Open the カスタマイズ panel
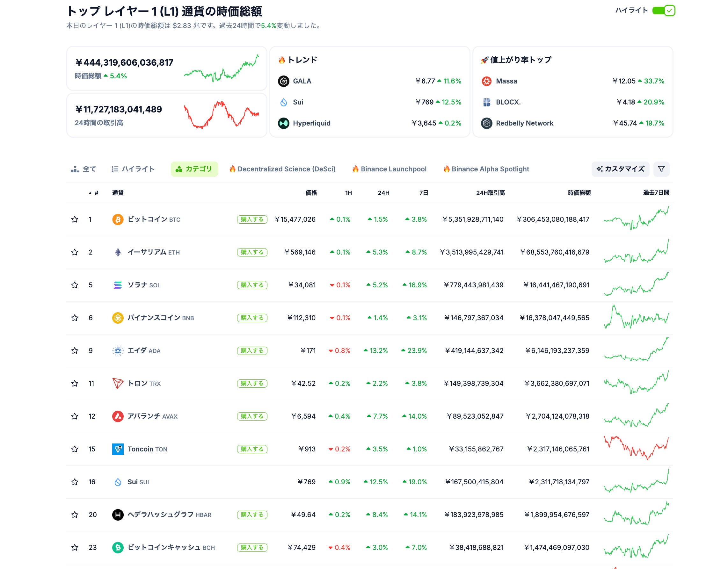This screenshot has height=569, width=728. [x=620, y=169]
